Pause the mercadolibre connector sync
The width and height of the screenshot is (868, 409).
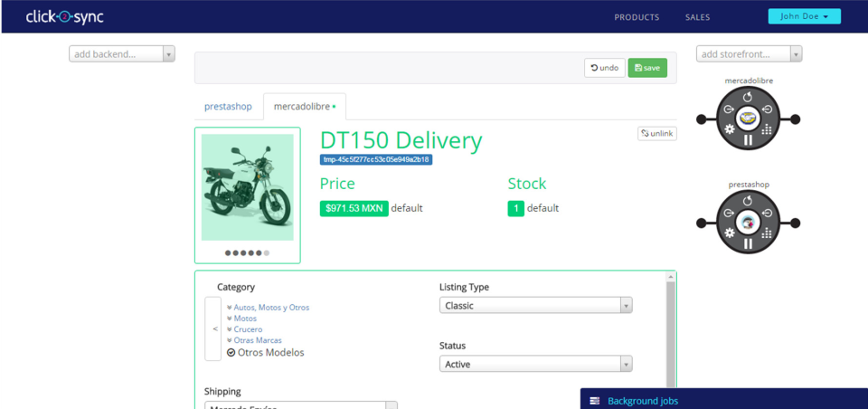(x=748, y=139)
